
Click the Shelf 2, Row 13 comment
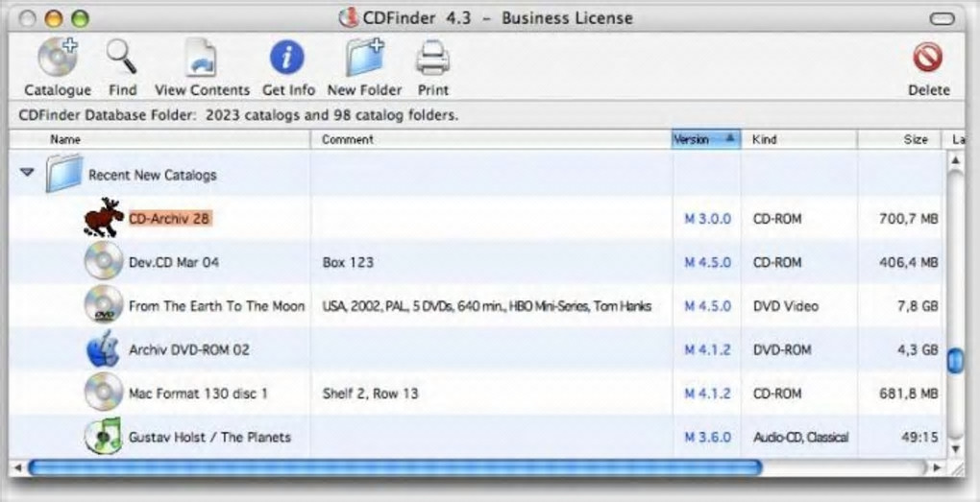coord(370,394)
